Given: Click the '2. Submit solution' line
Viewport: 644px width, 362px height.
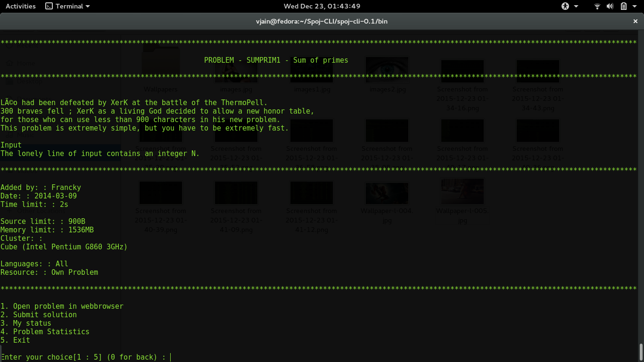Looking at the screenshot, I should [39, 315].
